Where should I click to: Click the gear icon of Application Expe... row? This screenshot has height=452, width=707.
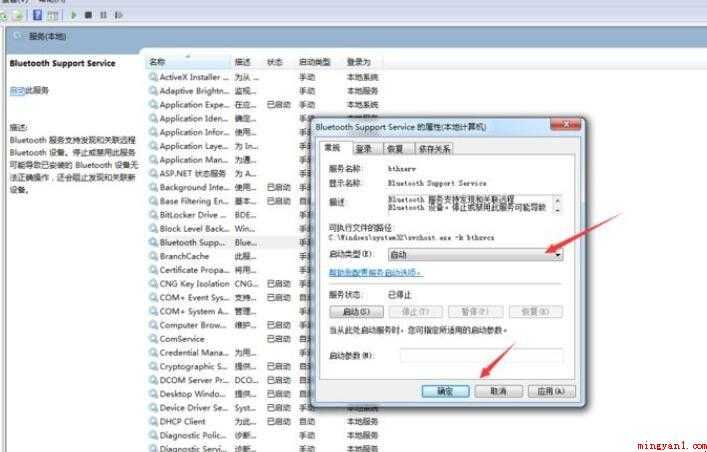153,105
